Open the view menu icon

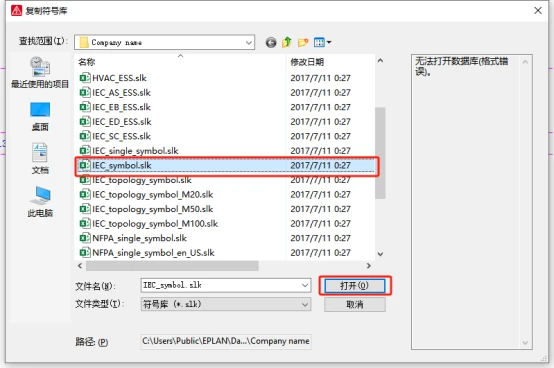point(323,43)
